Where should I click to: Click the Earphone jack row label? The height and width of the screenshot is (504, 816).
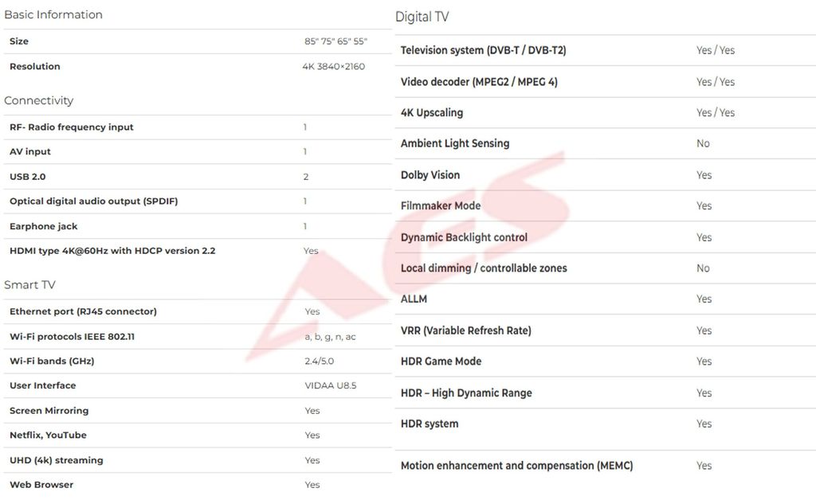click(x=44, y=226)
